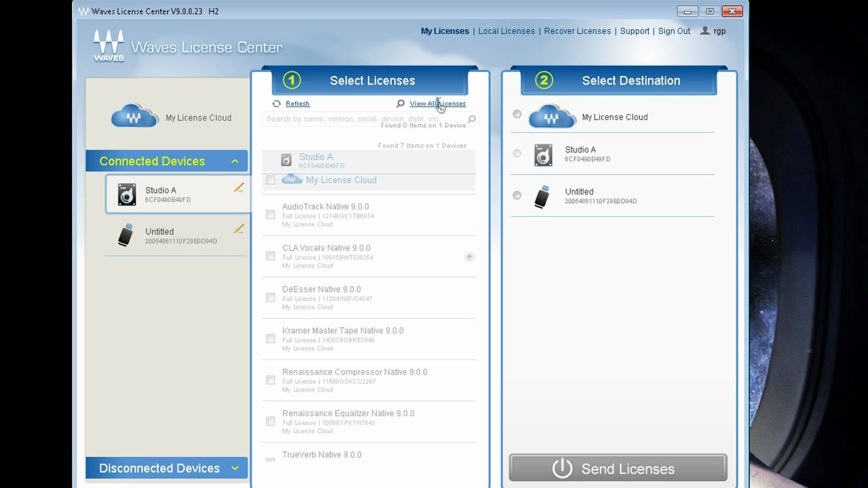Select Untitled USB drive as destination

[517, 195]
